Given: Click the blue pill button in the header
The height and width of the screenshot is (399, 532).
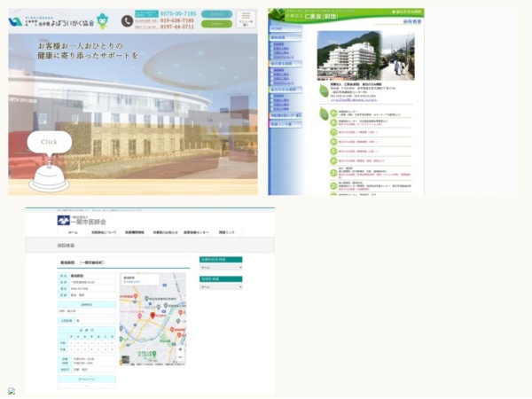Looking at the screenshot, I should [216, 15].
